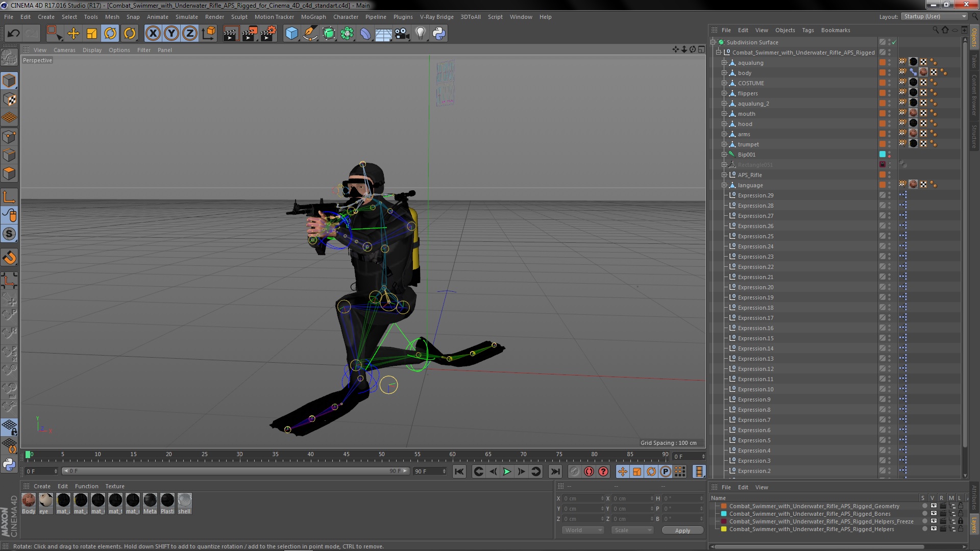The height and width of the screenshot is (551, 980).
Task: Select the Body material swatch
Action: 29,504
